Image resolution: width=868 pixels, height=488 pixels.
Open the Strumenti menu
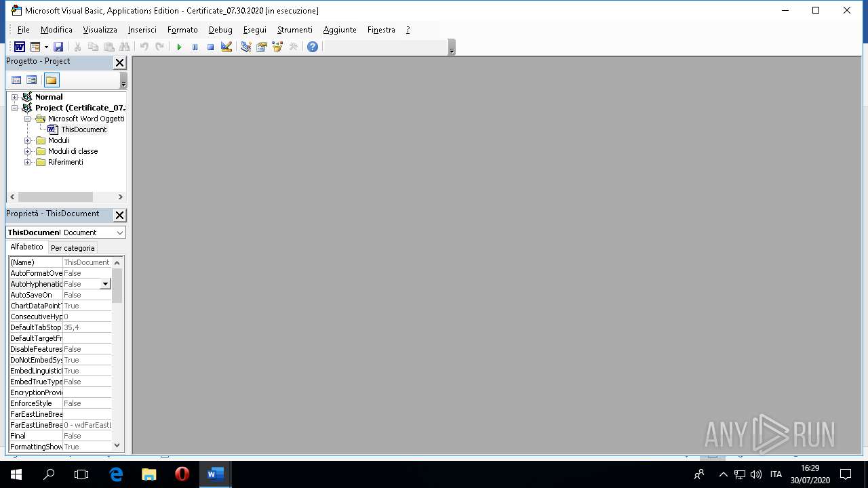(295, 30)
